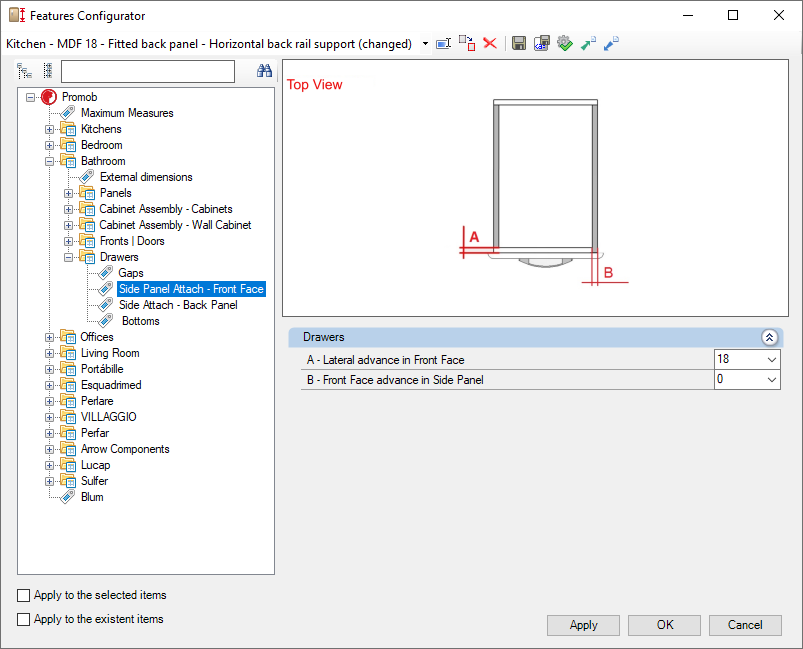Expand Cabinet Assembly - Cabinets folder
This screenshot has height=649, width=803.
pyautogui.click(x=69, y=210)
